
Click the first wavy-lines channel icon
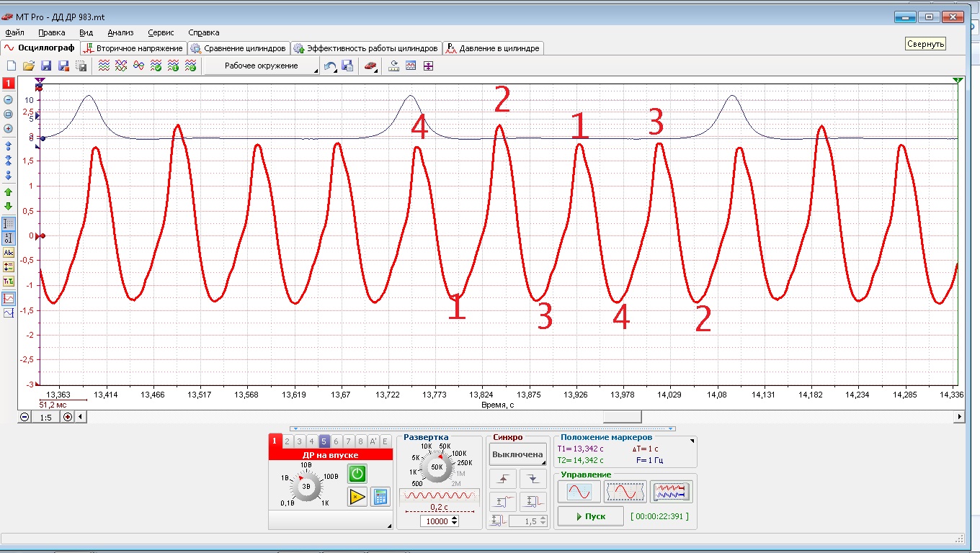click(x=104, y=66)
